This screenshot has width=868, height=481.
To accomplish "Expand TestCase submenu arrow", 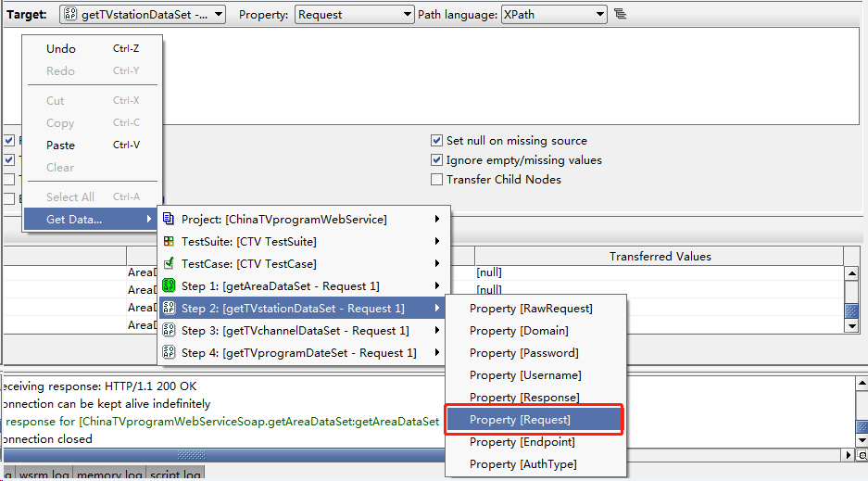I will tap(437, 263).
